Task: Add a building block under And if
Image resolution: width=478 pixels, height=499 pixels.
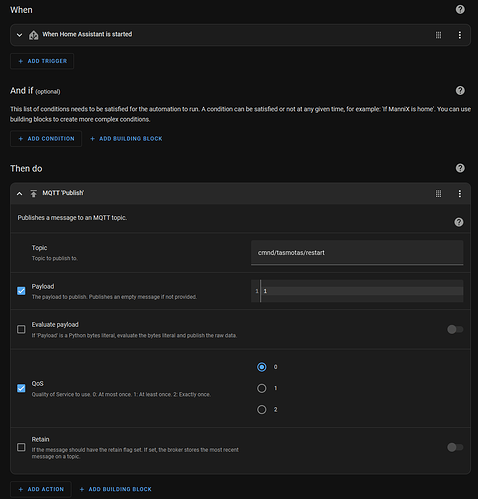Action: click(126, 139)
